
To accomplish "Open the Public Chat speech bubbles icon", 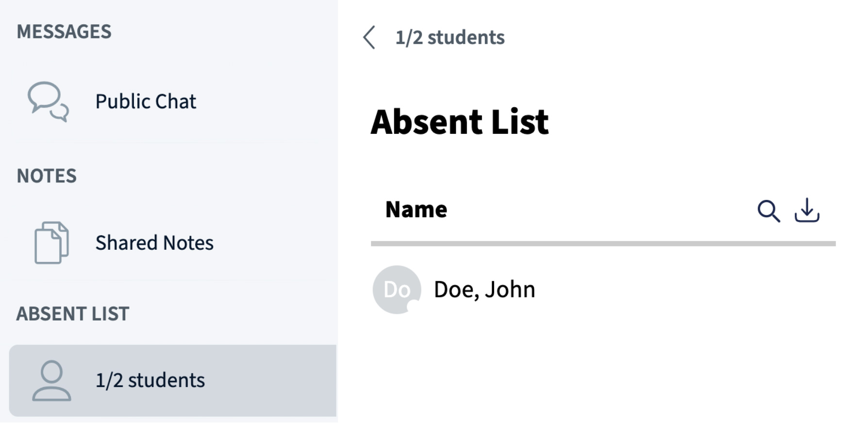I will (x=48, y=101).
